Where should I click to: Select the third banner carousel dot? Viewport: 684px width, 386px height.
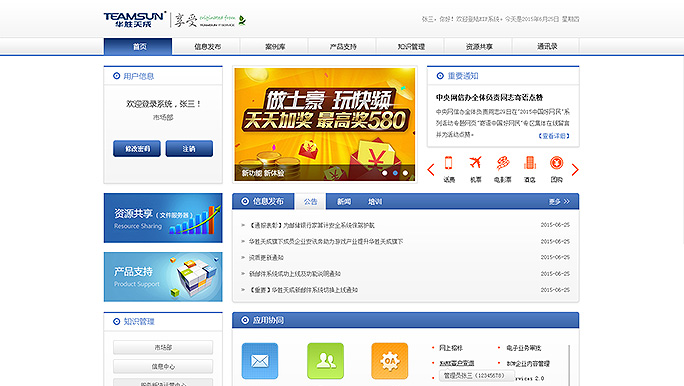[405, 173]
